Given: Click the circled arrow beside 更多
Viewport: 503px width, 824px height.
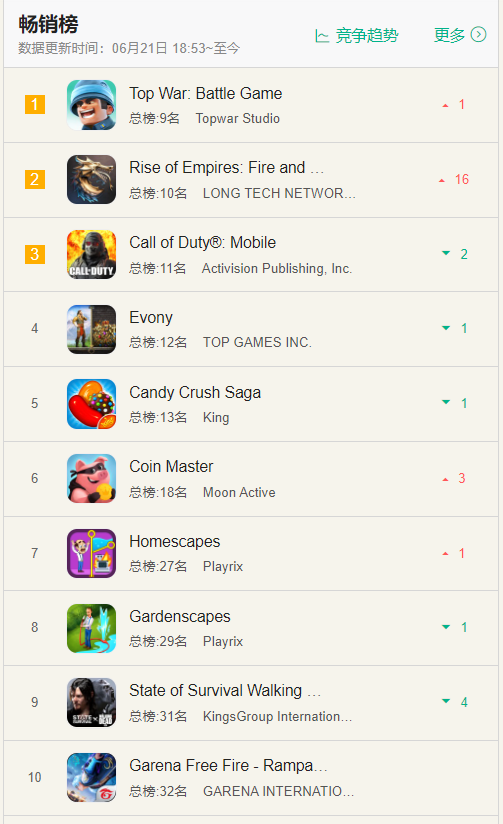Looking at the screenshot, I should pos(478,35).
